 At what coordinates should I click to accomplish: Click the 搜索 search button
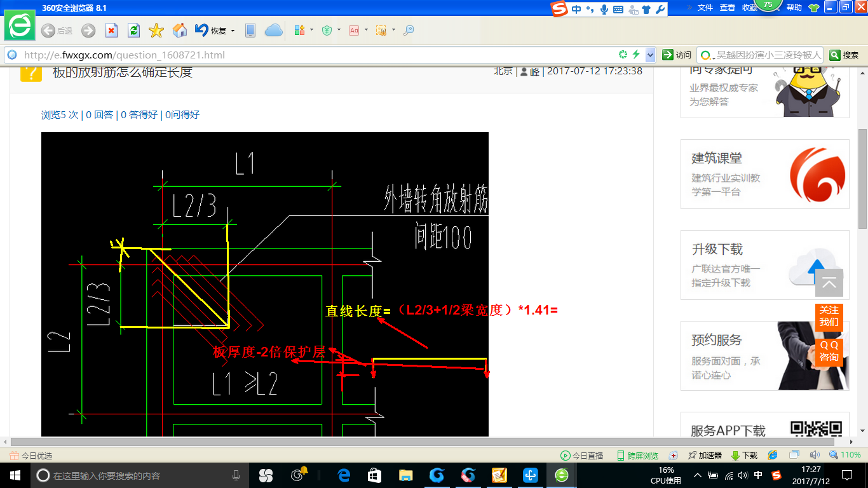click(x=844, y=55)
